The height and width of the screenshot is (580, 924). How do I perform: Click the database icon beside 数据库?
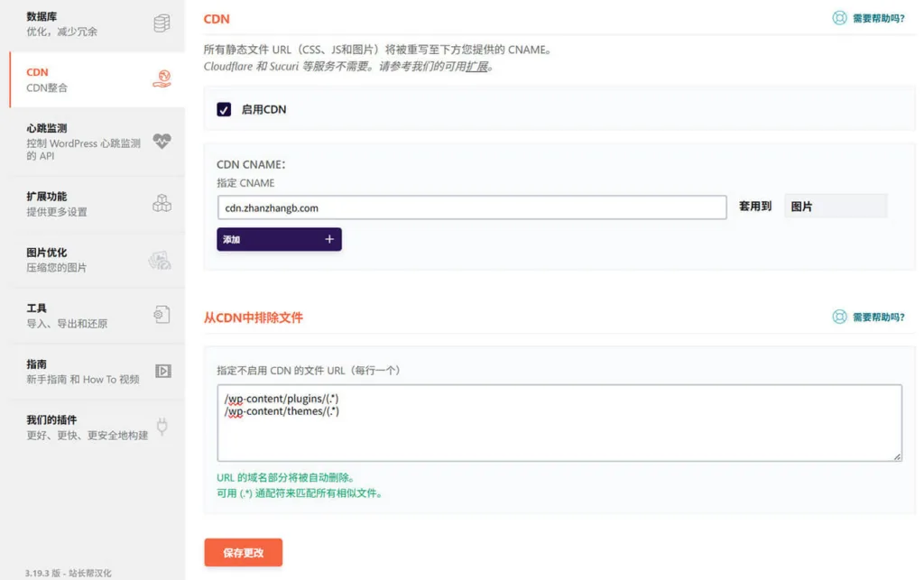point(161,23)
